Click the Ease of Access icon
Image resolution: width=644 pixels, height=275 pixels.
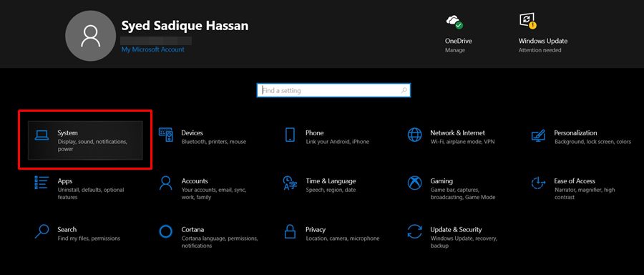point(538,183)
